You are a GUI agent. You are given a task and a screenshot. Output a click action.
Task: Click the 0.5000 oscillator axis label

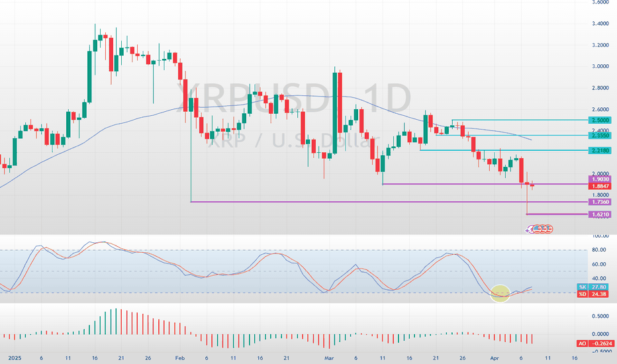click(600, 316)
